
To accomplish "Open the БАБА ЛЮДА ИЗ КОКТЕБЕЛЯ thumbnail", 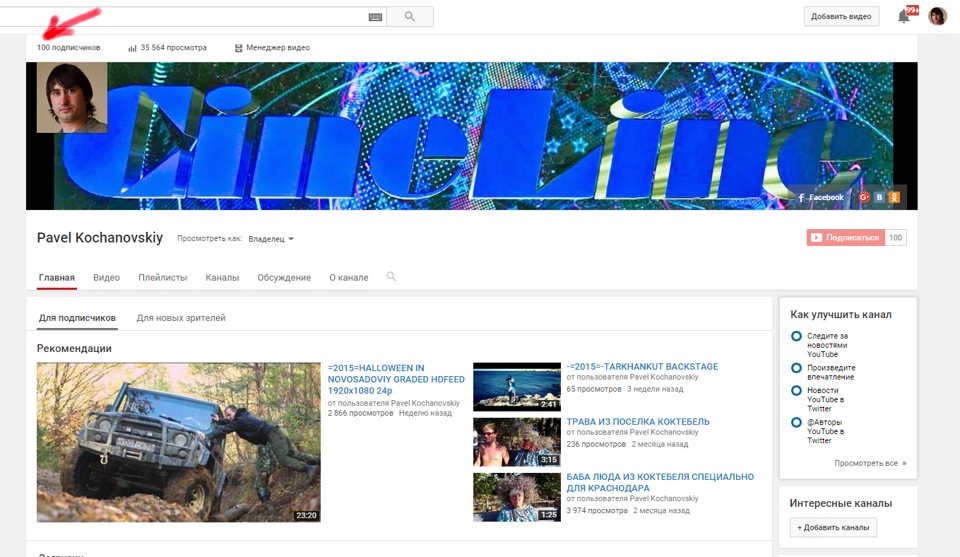I will tap(517, 497).
